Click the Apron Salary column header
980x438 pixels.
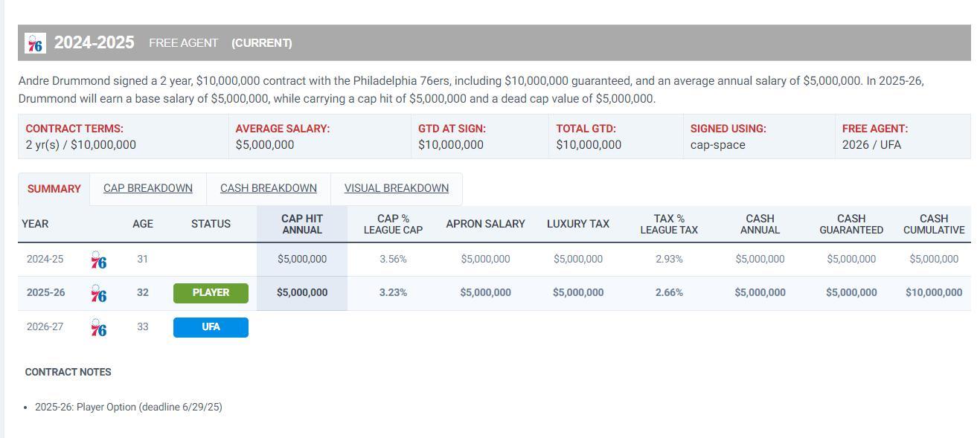(485, 224)
